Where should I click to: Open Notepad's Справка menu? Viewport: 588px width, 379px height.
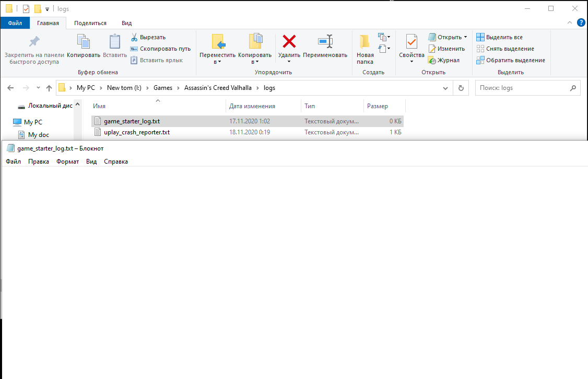(116, 162)
